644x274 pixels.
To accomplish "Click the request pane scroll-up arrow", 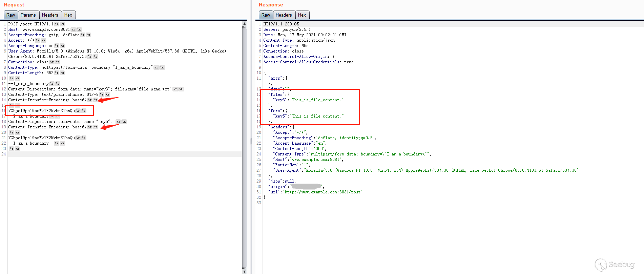I will pos(244,23).
